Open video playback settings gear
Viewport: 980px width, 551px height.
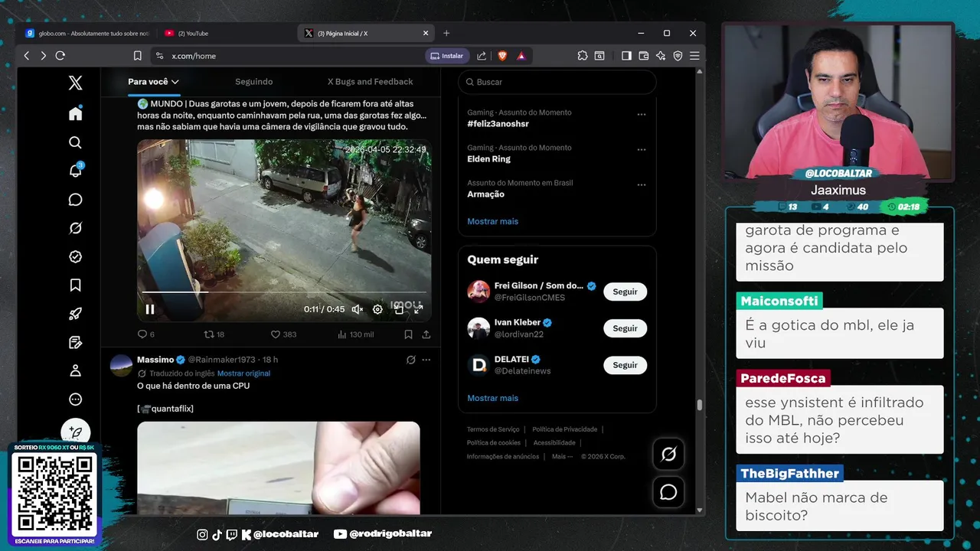(x=377, y=309)
